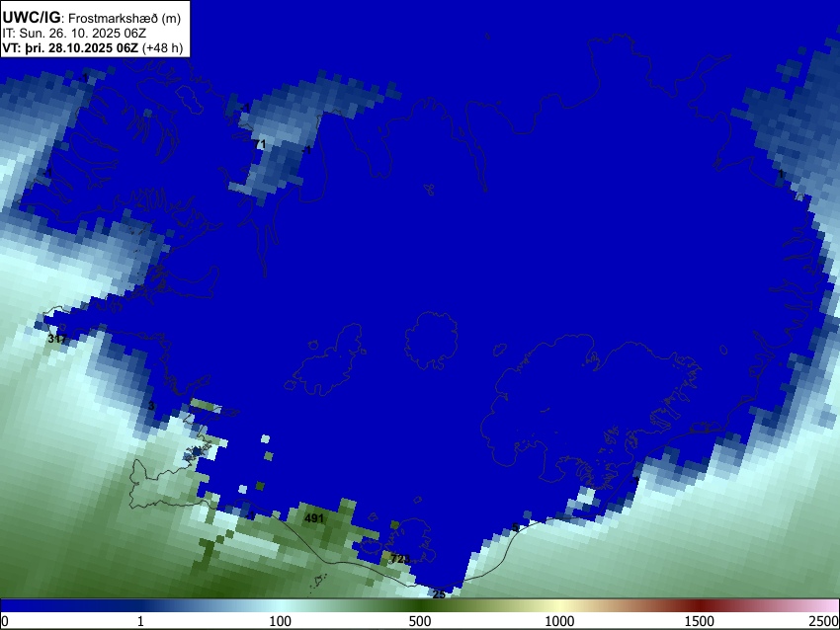
Task: Click the '500' tick label on the colour scale
Action: (x=419, y=621)
